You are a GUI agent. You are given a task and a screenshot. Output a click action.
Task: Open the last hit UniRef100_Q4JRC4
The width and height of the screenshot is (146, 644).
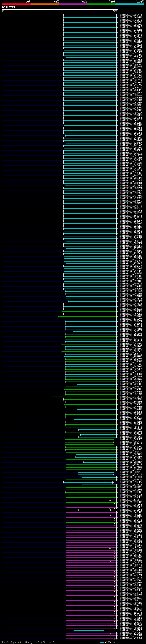131,638
